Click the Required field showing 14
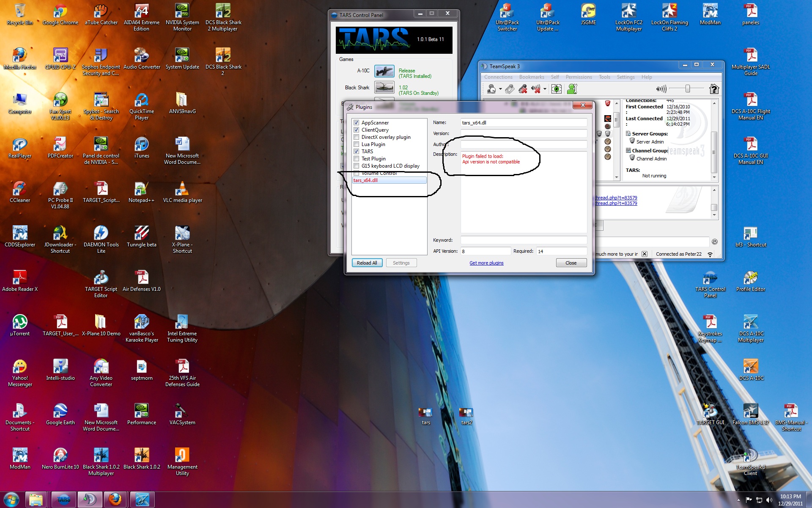The height and width of the screenshot is (508, 812). (561, 251)
